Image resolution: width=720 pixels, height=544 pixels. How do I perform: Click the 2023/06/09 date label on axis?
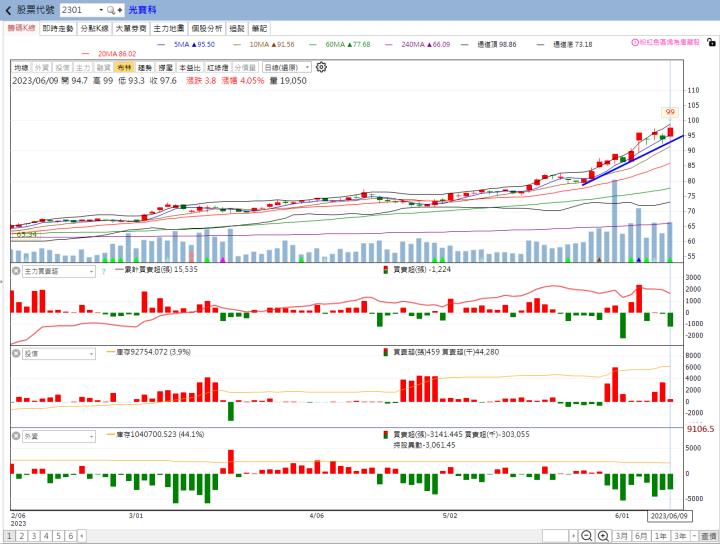coord(669,516)
